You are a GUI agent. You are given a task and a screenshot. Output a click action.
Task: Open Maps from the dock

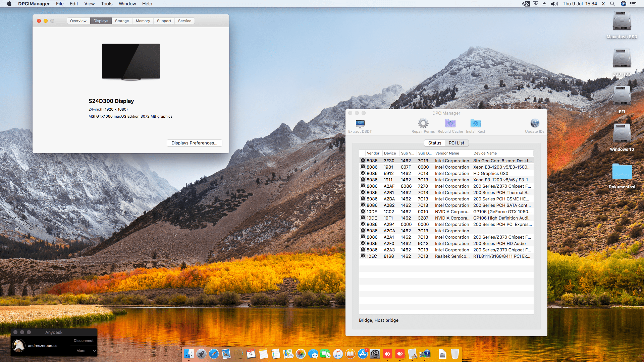pos(288,354)
